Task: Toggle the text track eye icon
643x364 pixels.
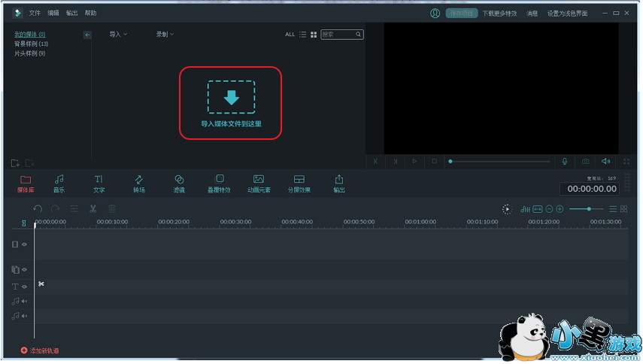Action: tap(24, 287)
